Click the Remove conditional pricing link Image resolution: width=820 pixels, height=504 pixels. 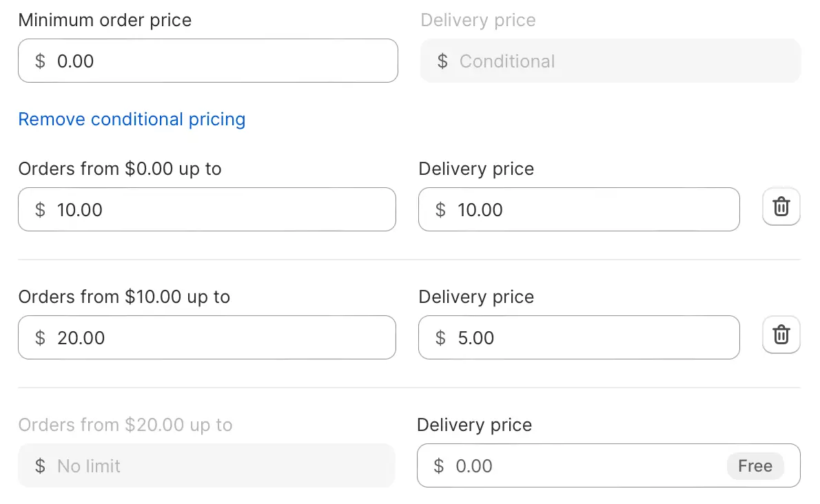[x=132, y=119]
